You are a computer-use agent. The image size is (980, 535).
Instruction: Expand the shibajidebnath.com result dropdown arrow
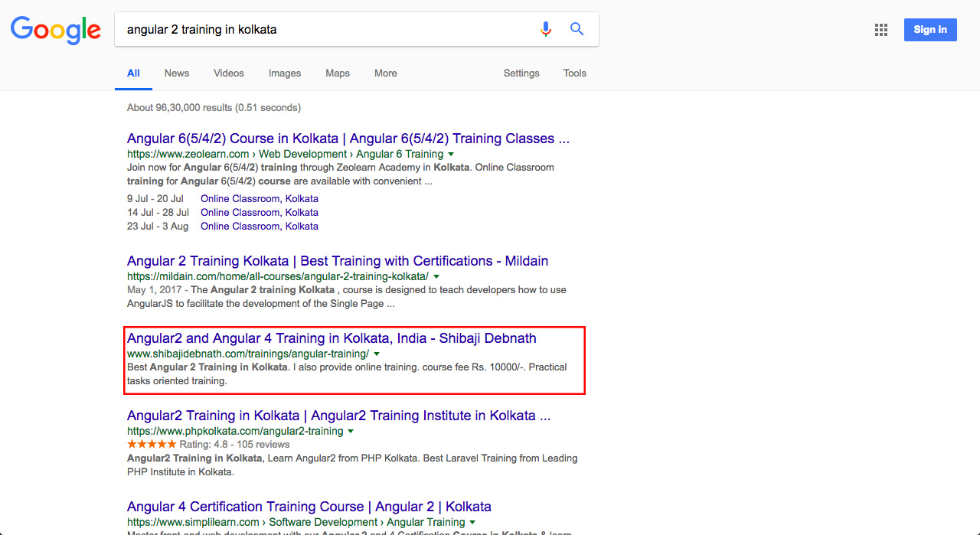[377, 354]
